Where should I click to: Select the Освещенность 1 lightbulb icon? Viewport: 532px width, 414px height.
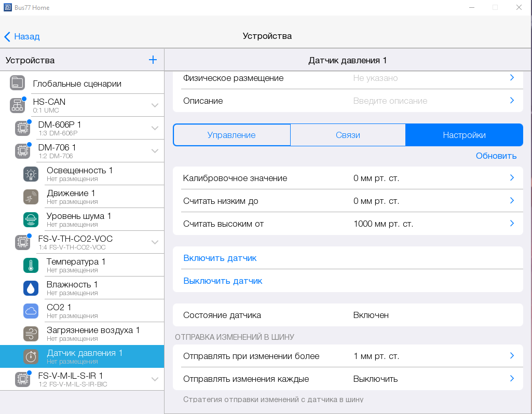[x=31, y=174]
